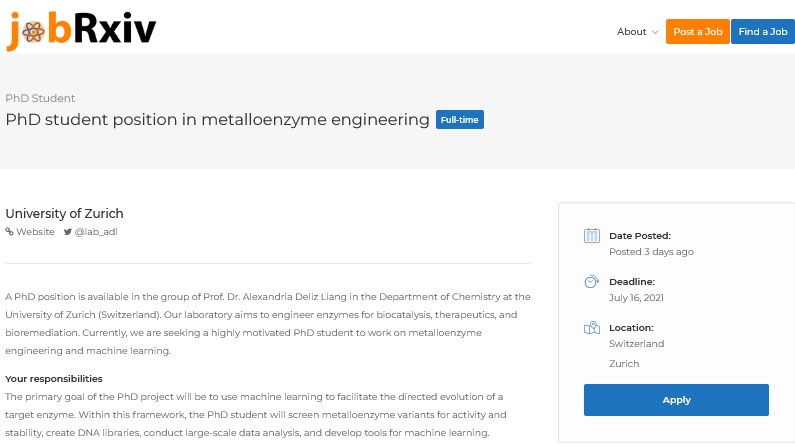Click the Date Posted calendar icon
The width and height of the screenshot is (795, 444).
(x=592, y=236)
